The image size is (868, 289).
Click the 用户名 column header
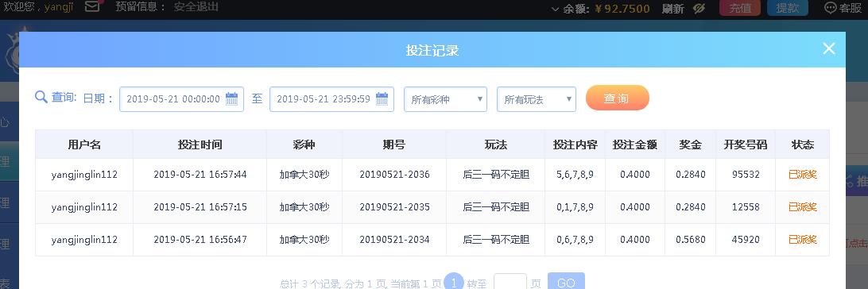[84, 144]
